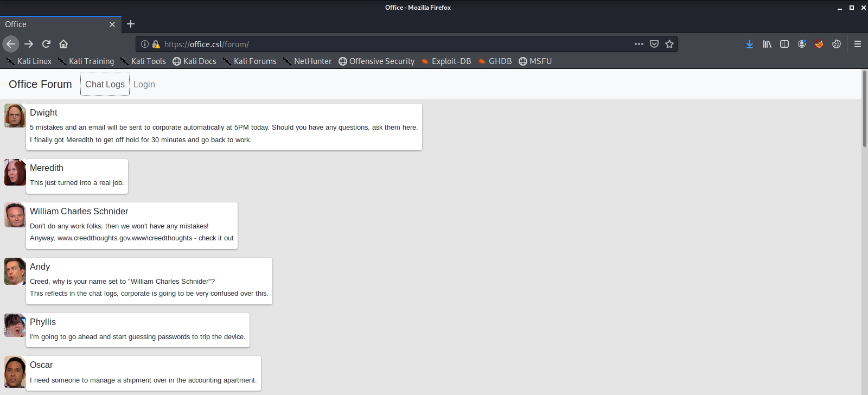The image size is (868, 395).
Task: Open GHDB bookmark
Action: pyautogui.click(x=495, y=61)
